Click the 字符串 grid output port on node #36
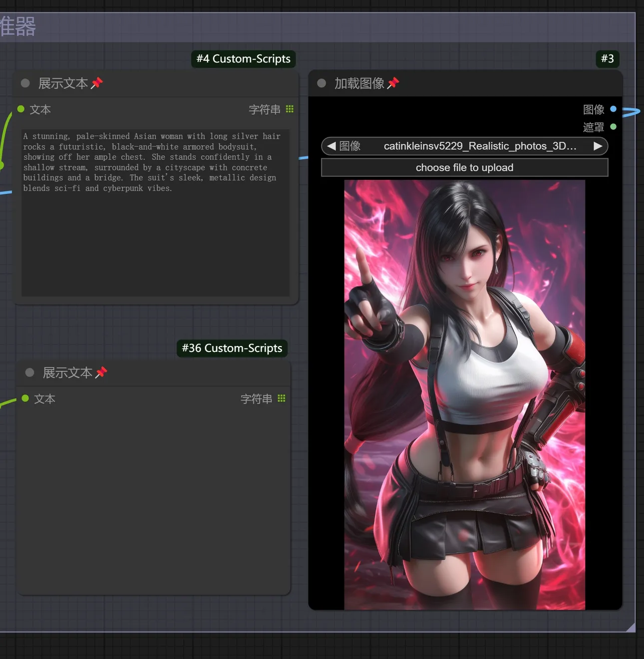 tap(282, 398)
